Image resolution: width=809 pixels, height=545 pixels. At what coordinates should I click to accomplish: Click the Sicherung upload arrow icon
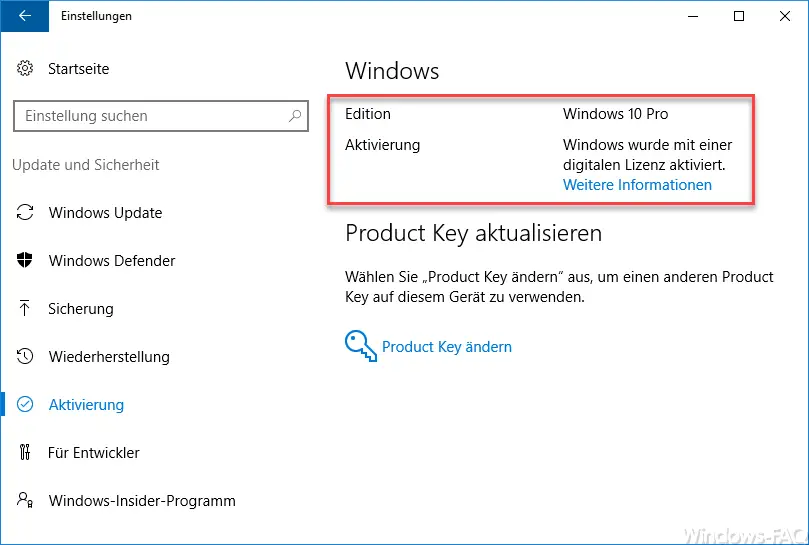(25, 308)
